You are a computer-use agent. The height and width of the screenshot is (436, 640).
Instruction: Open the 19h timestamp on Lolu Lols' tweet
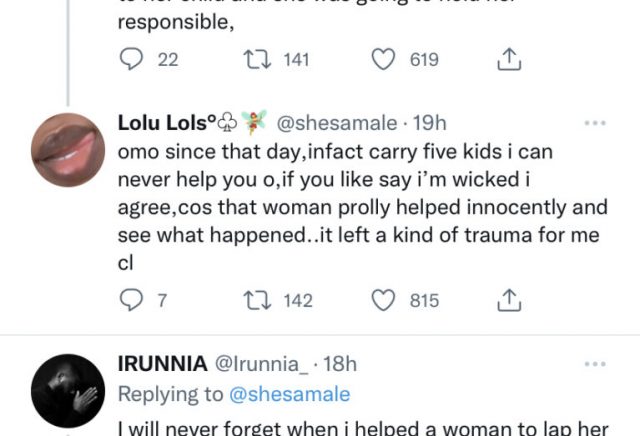pos(430,124)
